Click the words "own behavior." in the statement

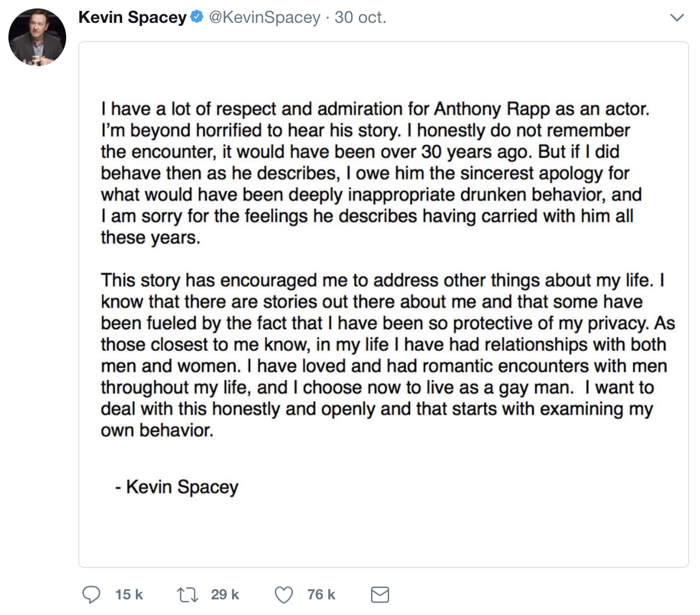[157, 431]
